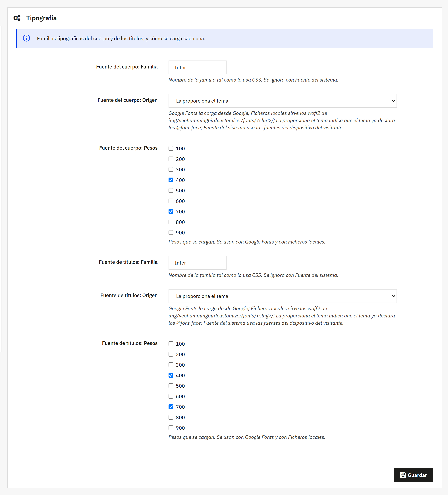This screenshot has height=495, width=448.
Task: Uncheck the 400 weight for Fuente del cuerpo
Action: point(171,180)
